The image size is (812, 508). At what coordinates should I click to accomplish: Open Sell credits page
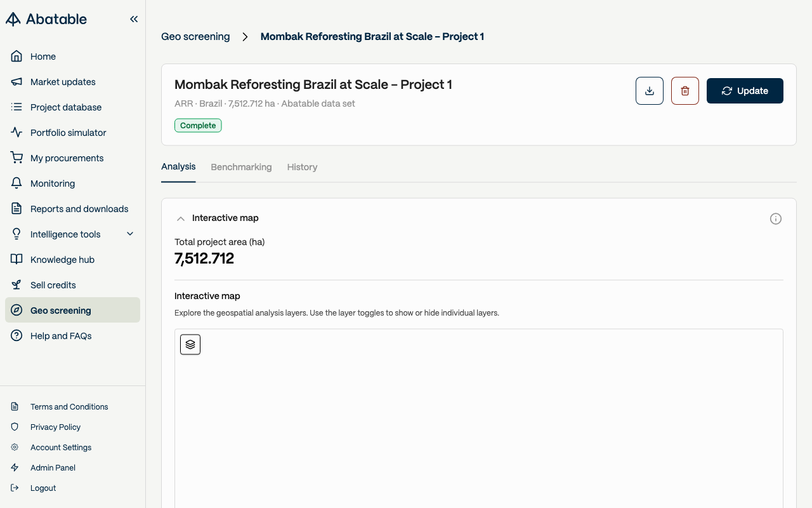[x=72, y=285]
